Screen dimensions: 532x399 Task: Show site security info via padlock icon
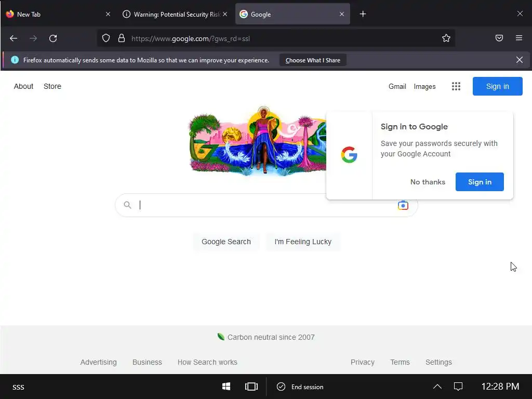click(x=122, y=38)
